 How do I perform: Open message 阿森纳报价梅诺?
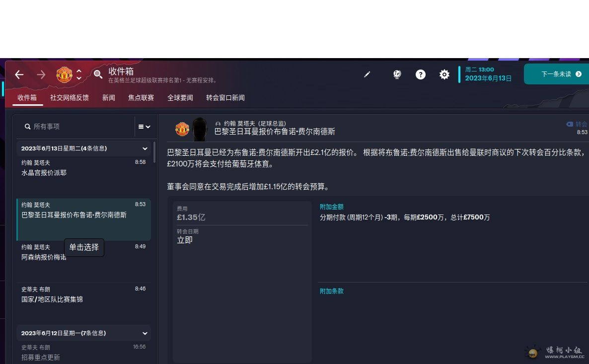click(x=84, y=261)
